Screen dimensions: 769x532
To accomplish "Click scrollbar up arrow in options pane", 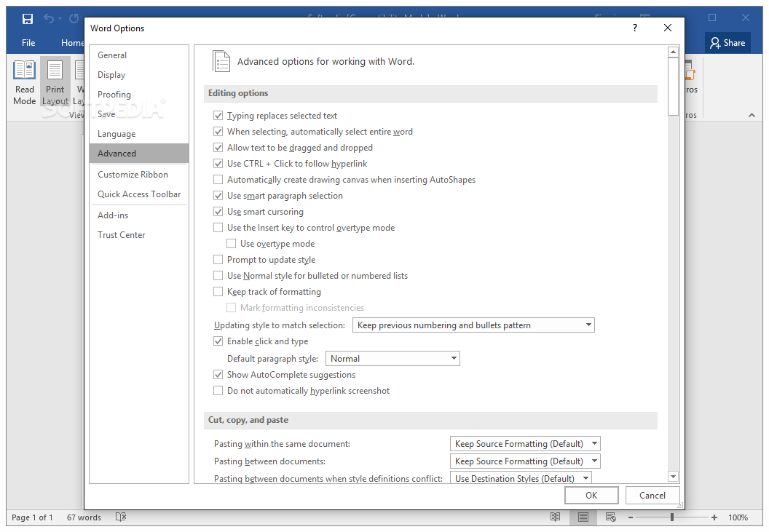I will tap(673, 52).
